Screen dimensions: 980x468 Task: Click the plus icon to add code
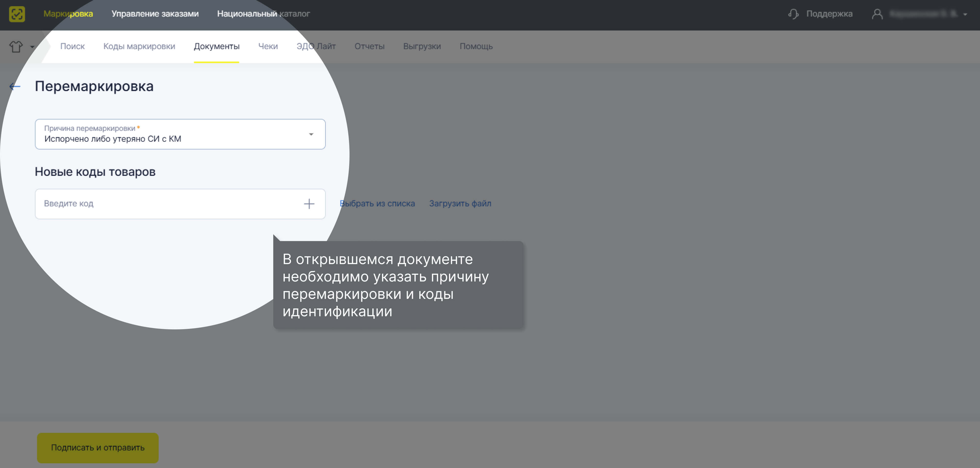pyautogui.click(x=309, y=204)
